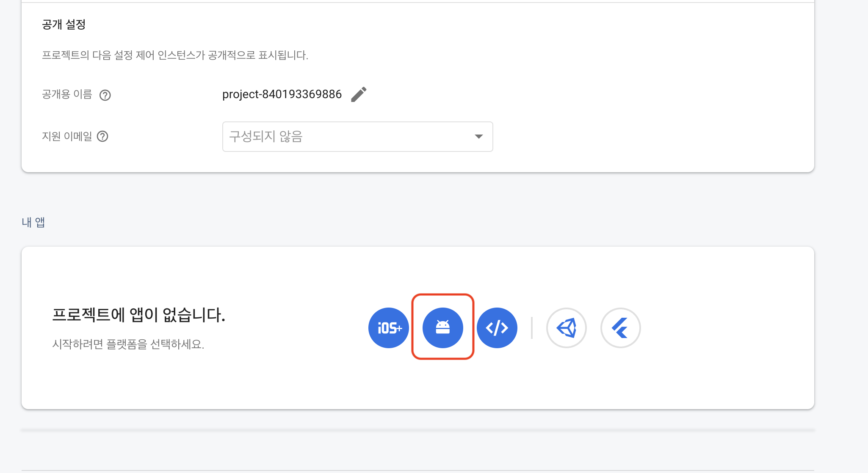
Task: Click the 공개 설정 heading
Action: (64, 25)
